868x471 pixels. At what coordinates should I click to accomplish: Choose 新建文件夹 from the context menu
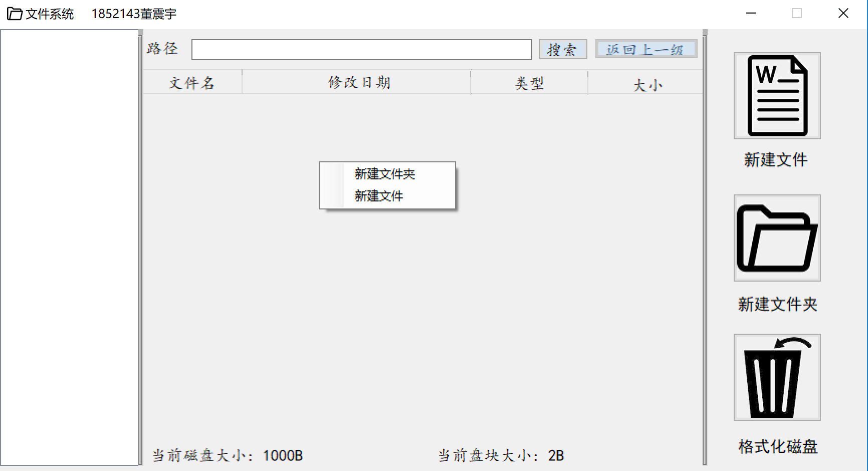(x=384, y=174)
